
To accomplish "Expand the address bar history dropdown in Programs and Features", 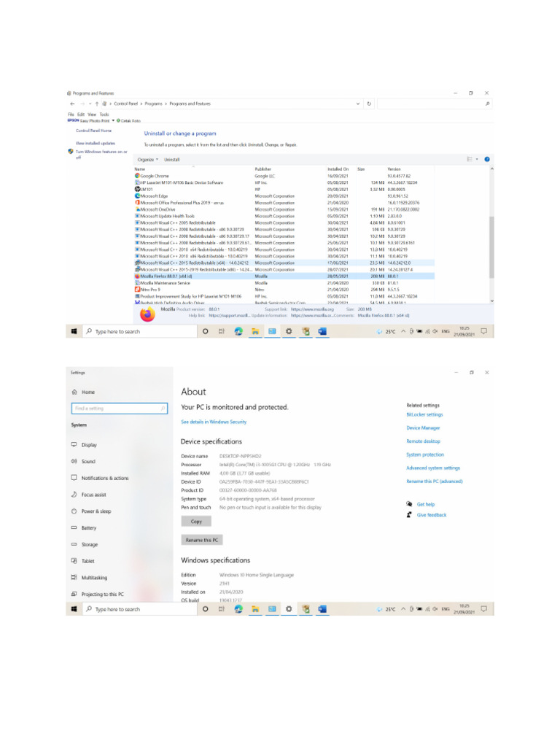I will pos(358,104).
